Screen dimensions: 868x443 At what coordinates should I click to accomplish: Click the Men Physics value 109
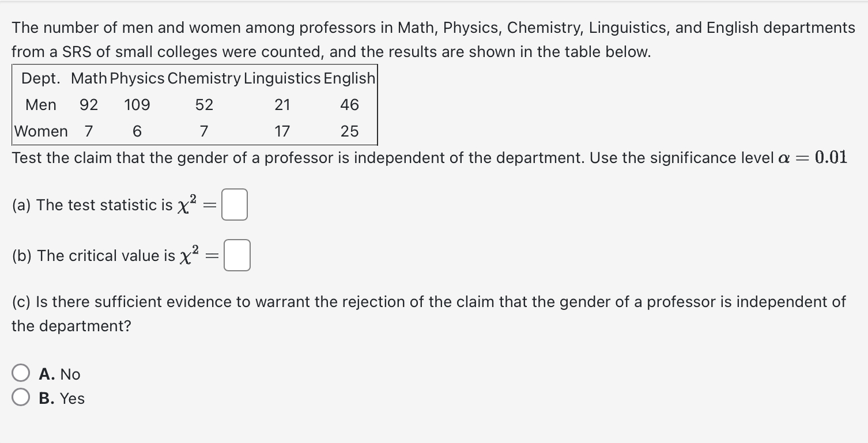coord(137,105)
